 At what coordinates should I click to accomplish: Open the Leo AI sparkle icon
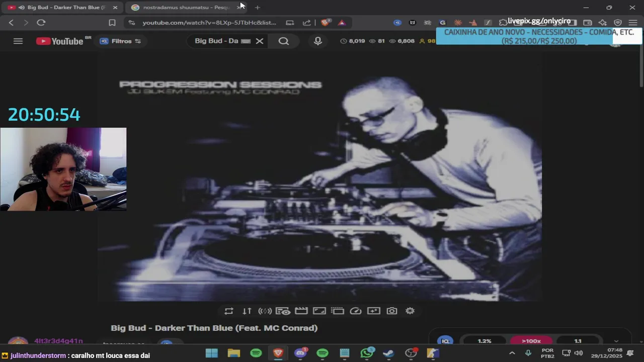click(603, 23)
